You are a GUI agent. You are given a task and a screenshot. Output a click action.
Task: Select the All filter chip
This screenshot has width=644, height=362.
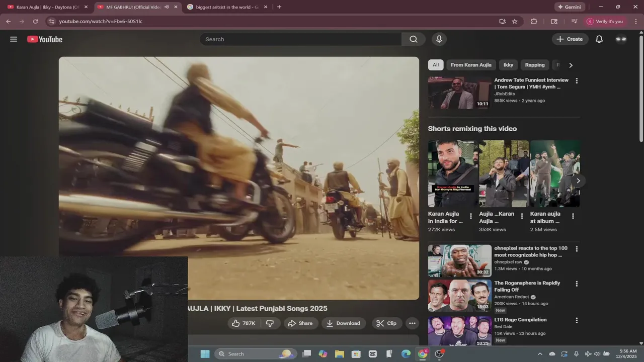tap(436, 65)
